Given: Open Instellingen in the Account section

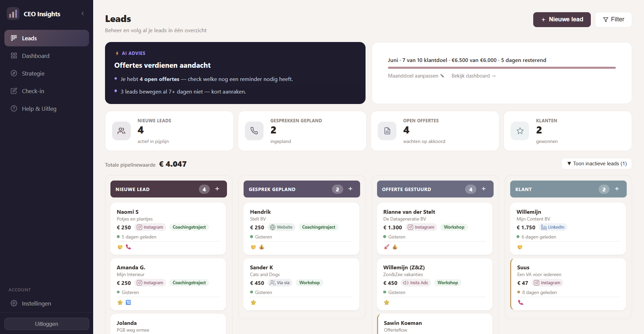Looking at the screenshot, I should (x=47, y=304).
